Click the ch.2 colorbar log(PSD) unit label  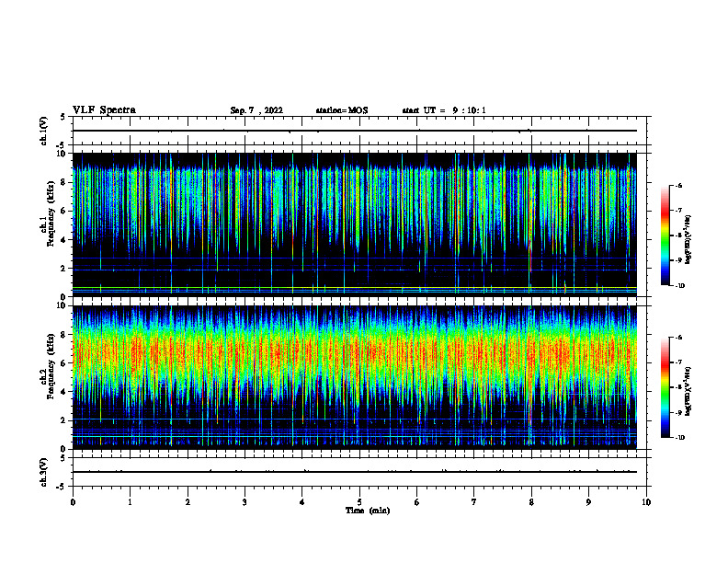(x=688, y=391)
